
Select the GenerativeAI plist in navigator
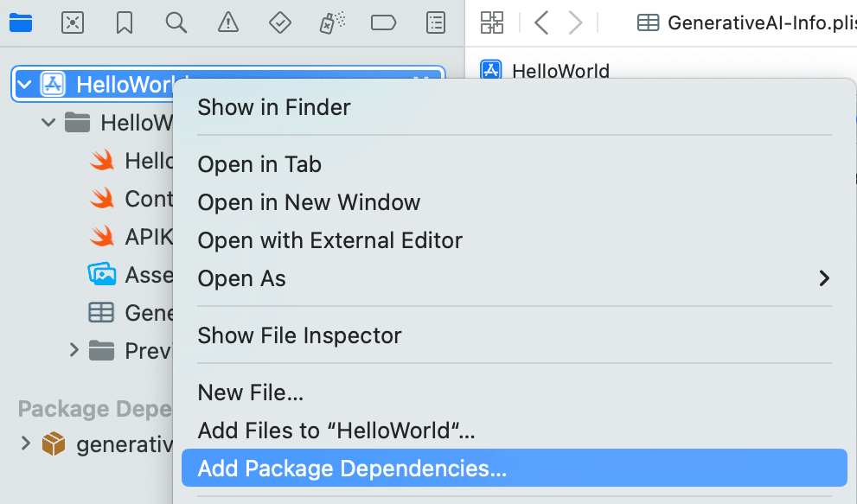pos(131,313)
